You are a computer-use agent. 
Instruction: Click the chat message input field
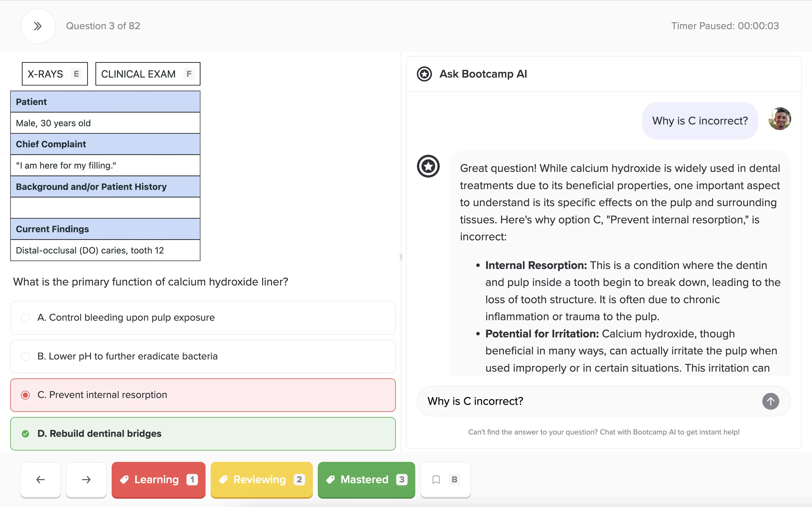click(587, 401)
